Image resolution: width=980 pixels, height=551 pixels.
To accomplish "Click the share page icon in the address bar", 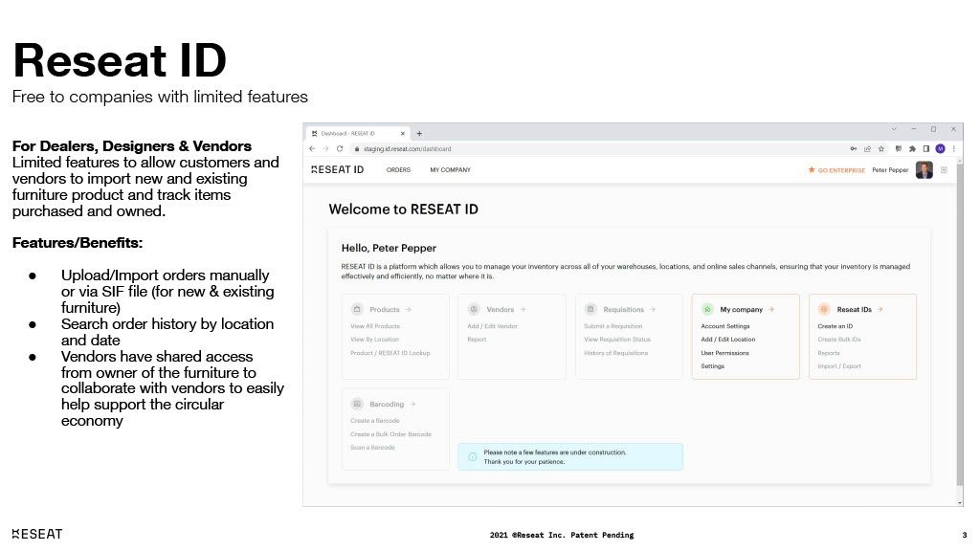I will (x=867, y=148).
